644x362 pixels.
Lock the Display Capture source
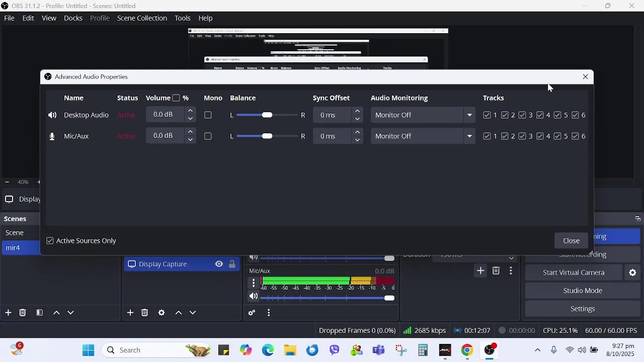tap(232, 264)
